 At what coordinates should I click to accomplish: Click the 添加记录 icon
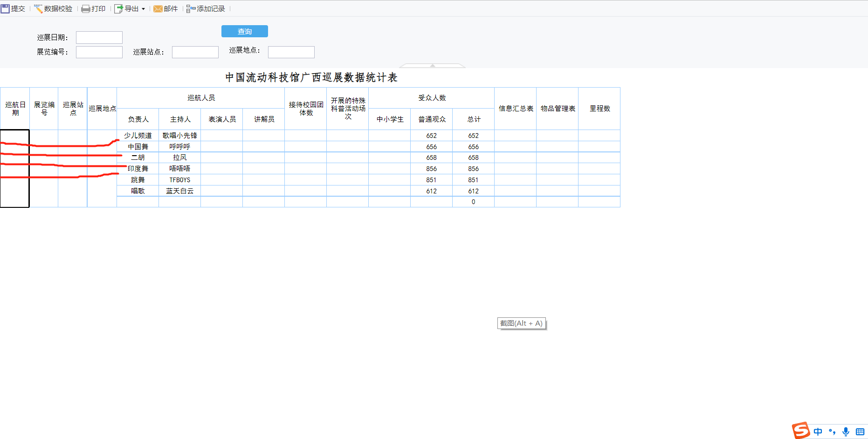191,9
